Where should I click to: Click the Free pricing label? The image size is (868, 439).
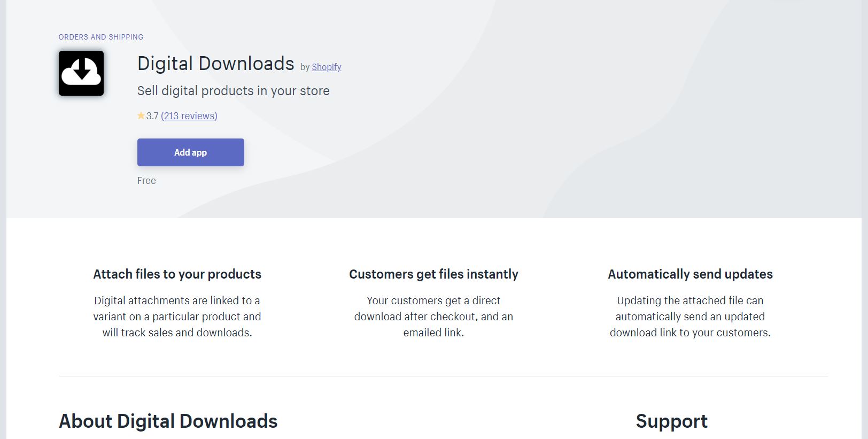146,181
